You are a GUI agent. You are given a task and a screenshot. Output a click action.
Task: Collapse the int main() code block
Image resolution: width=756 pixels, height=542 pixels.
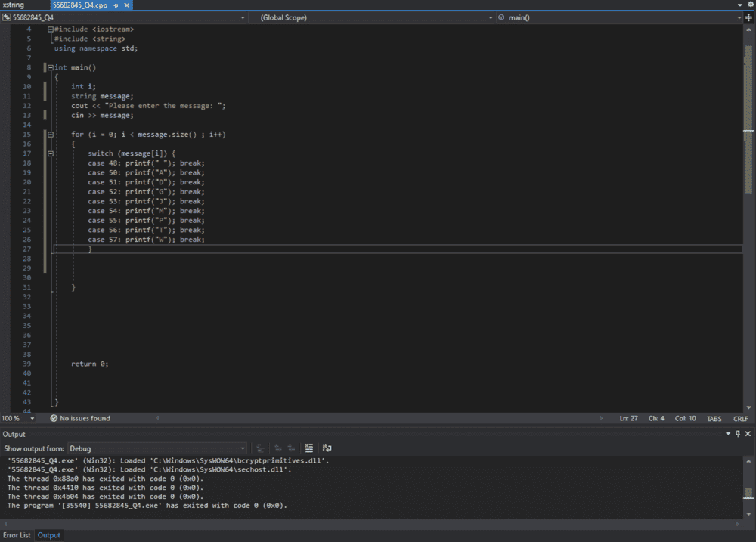[x=50, y=67]
